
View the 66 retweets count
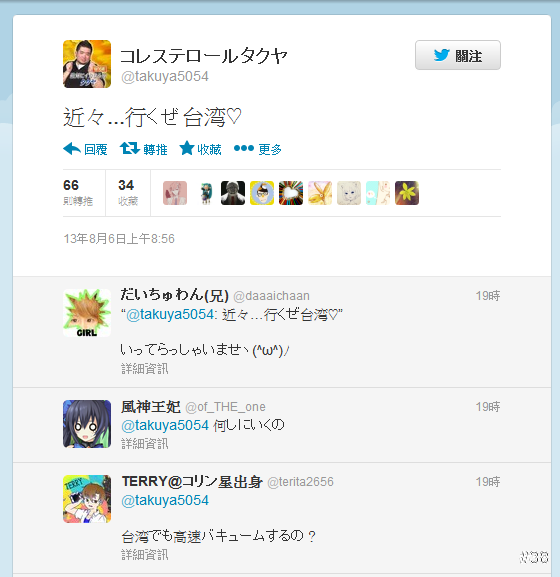coord(78,192)
